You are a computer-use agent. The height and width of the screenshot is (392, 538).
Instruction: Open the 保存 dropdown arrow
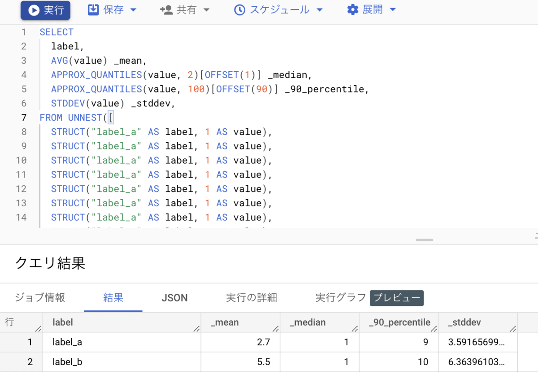[x=133, y=10]
